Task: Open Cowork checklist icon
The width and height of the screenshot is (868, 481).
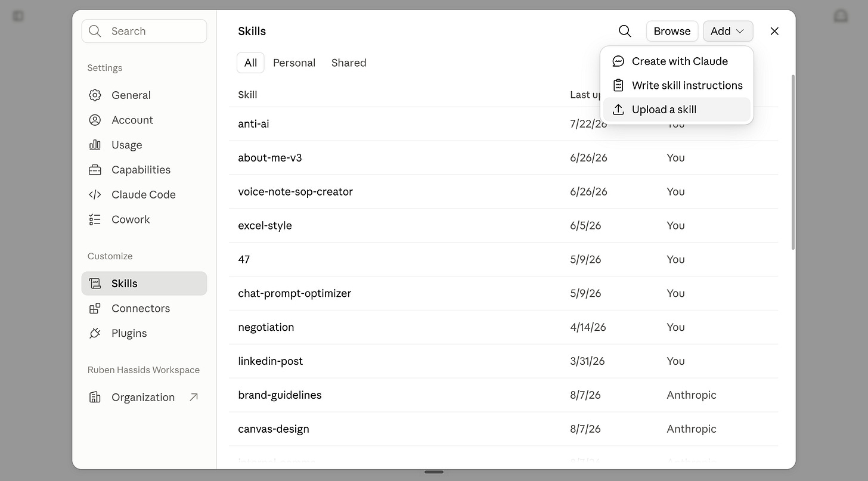Action: tap(95, 219)
